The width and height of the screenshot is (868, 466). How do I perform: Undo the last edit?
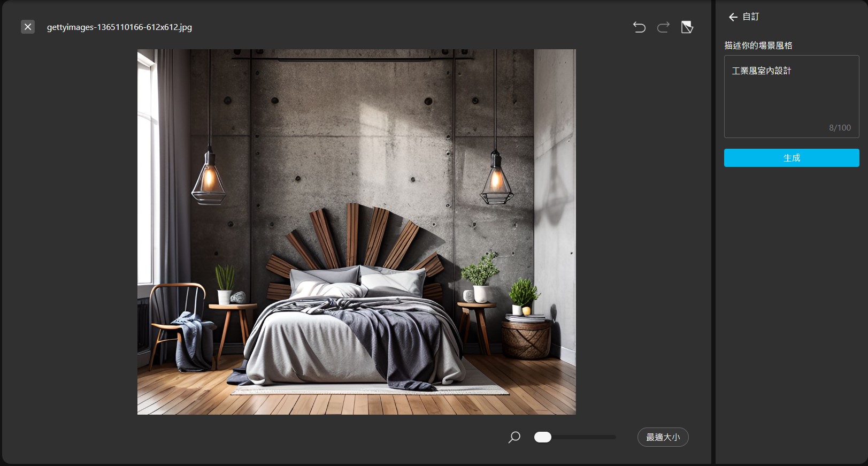pyautogui.click(x=639, y=27)
